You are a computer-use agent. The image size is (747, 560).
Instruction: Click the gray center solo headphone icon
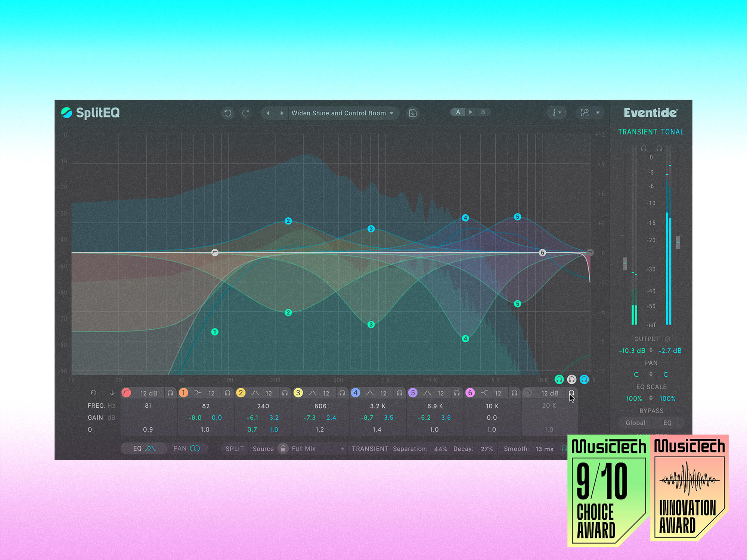pos(572,380)
